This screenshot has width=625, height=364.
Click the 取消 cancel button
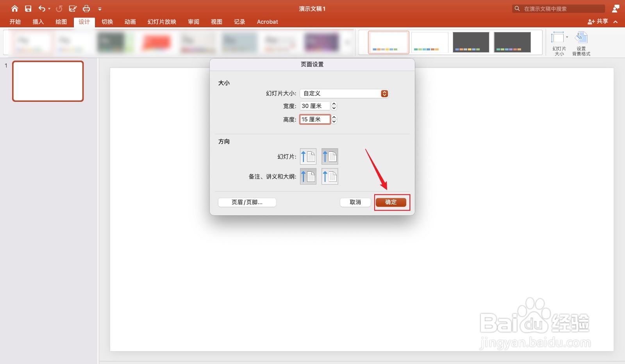tap(355, 202)
